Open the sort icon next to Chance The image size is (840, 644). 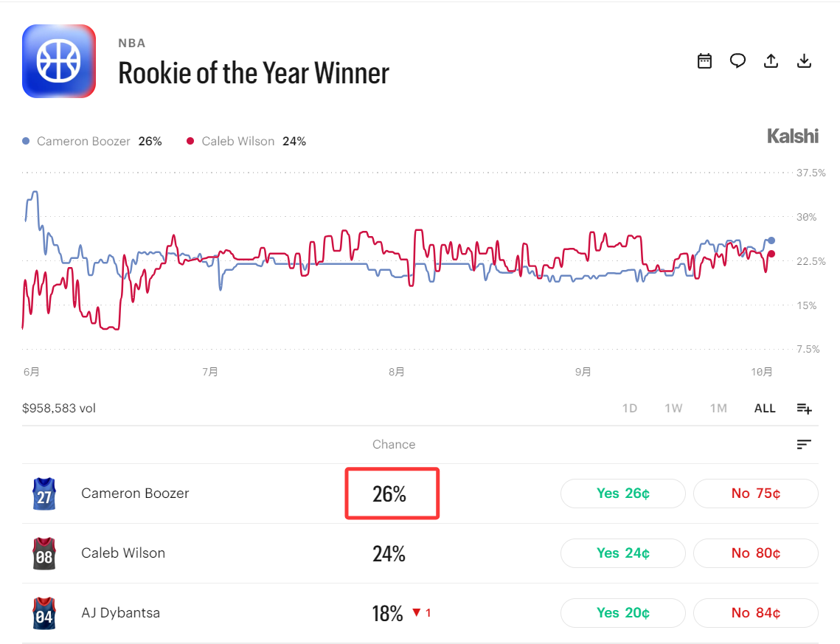click(804, 444)
